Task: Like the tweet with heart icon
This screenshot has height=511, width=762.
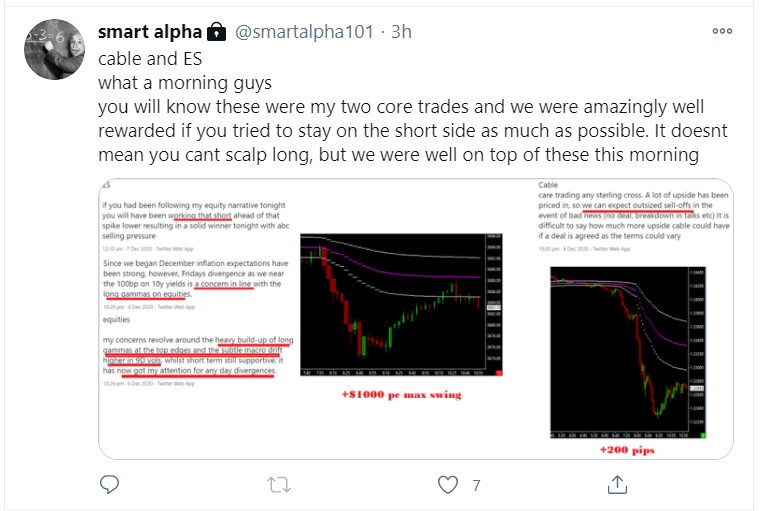Action: click(449, 485)
